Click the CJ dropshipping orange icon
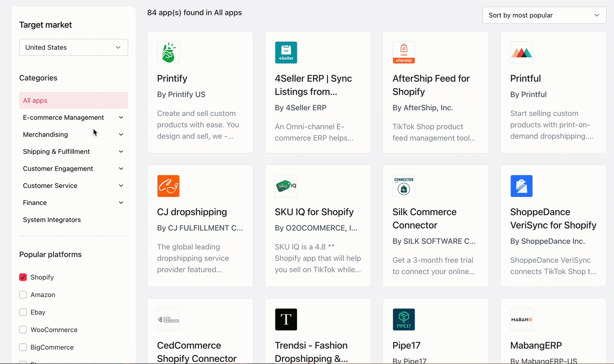 [x=168, y=186]
